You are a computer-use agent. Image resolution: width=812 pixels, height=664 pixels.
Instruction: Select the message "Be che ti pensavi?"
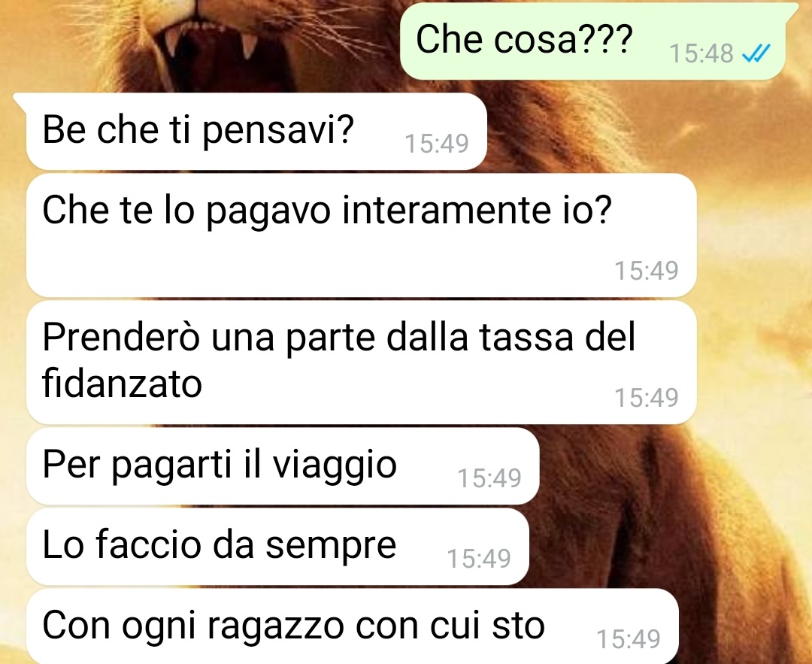pyautogui.click(x=256, y=132)
